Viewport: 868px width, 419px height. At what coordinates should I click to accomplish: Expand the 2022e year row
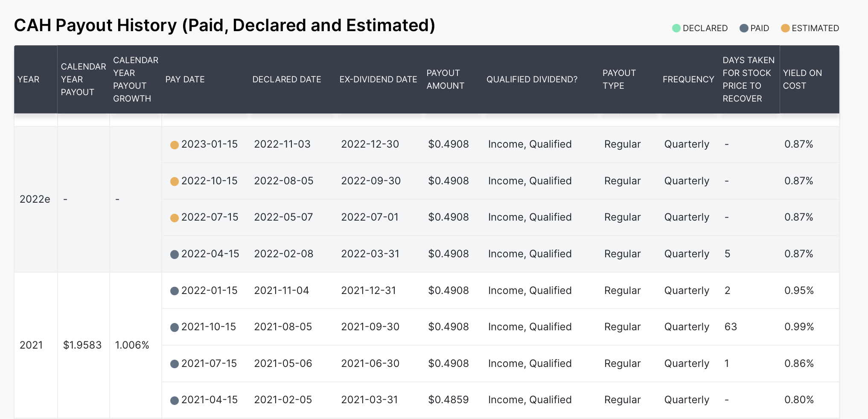pyautogui.click(x=34, y=199)
